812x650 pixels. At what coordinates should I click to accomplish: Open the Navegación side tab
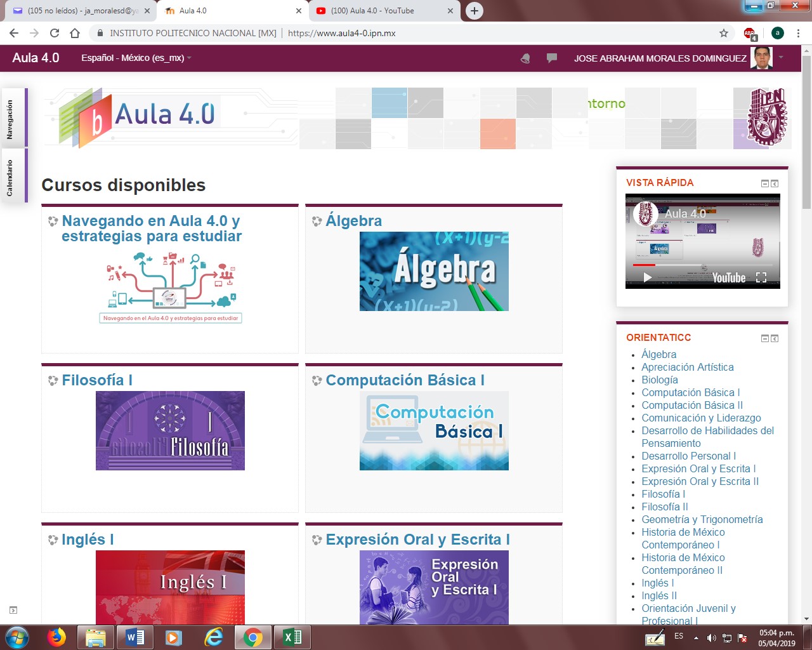point(15,117)
